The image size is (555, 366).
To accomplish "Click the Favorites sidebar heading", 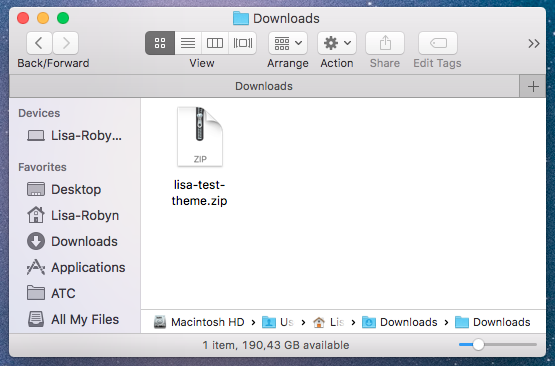I will 42,167.
